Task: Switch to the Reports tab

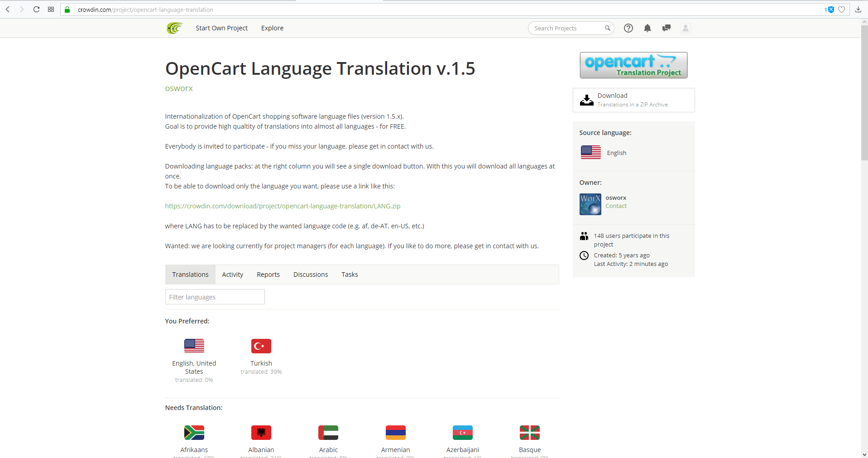Action: pyautogui.click(x=268, y=275)
